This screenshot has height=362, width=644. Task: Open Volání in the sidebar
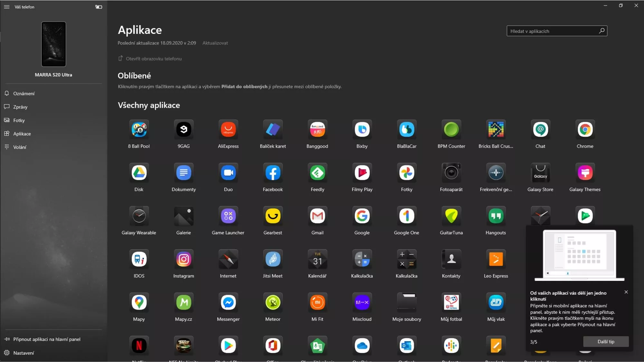tap(53, 147)
